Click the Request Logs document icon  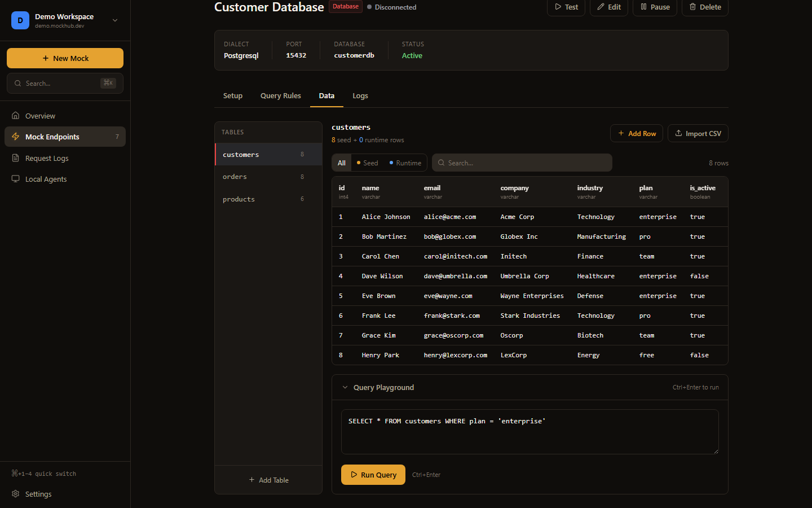coord(16,158)
